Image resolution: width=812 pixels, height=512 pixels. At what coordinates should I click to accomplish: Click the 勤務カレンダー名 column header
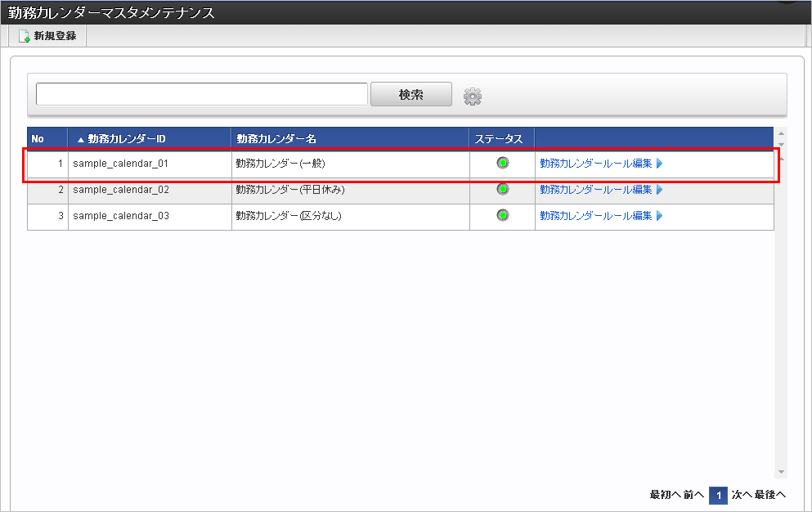[x=350, y=139]
